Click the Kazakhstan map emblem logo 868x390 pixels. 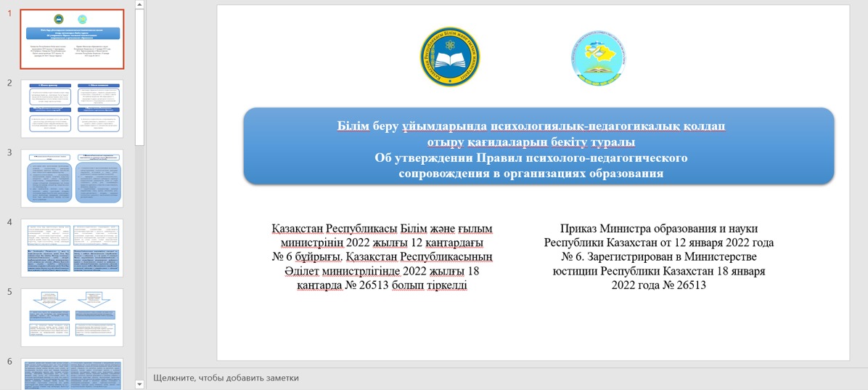pos(599,57)
